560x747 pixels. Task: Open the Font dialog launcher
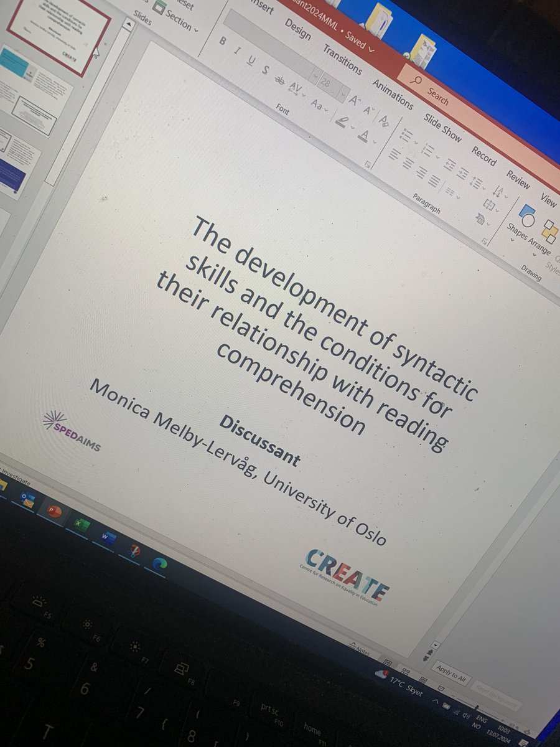[x=368, y=164]
